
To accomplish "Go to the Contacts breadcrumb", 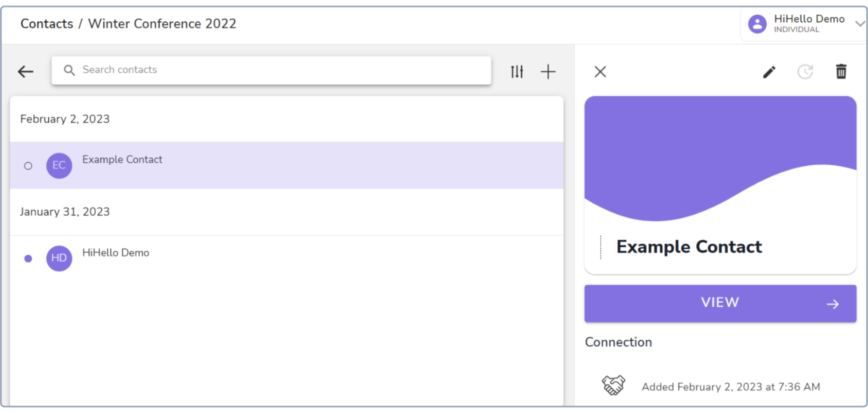I will (x=47, y=24).
